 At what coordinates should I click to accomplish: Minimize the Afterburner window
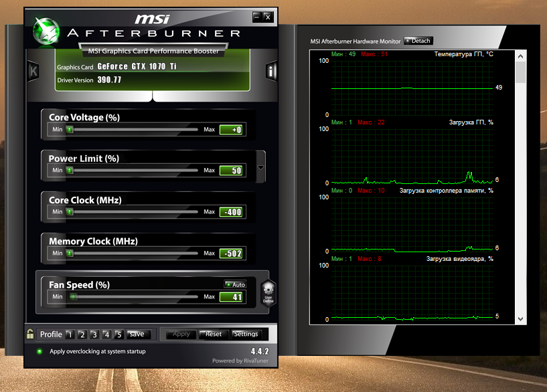point(257,17)
